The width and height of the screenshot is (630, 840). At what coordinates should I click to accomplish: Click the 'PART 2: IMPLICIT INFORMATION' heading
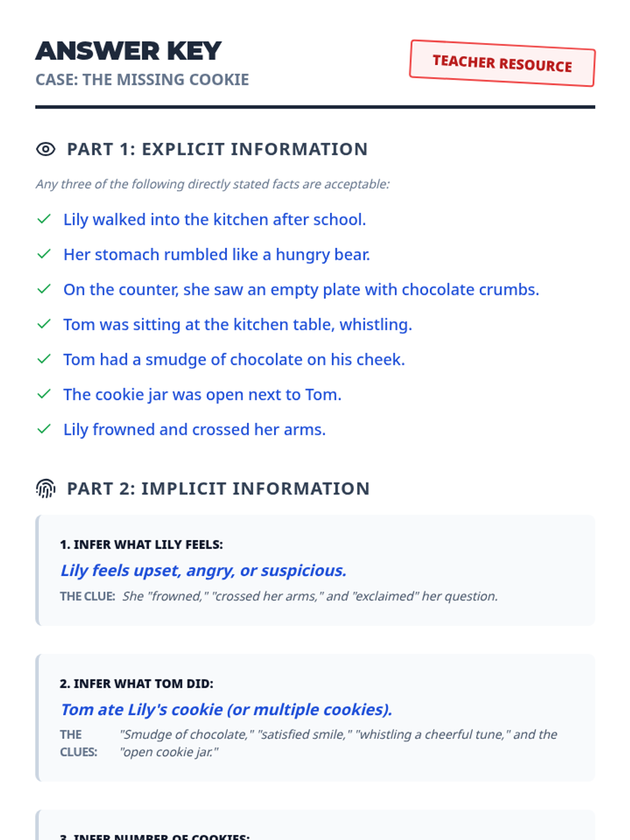pyautogui.click(x=218, y=489)
